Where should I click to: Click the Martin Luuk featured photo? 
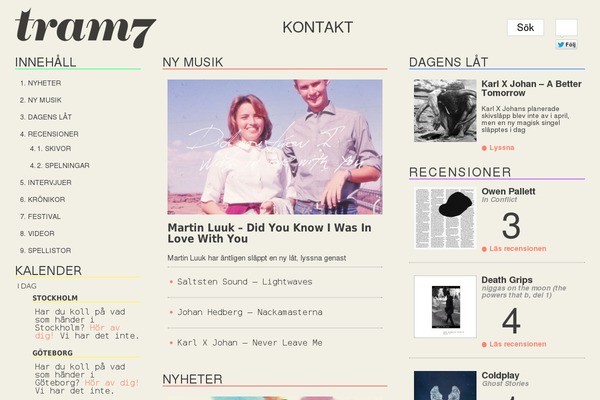click(x=275, y=147)
